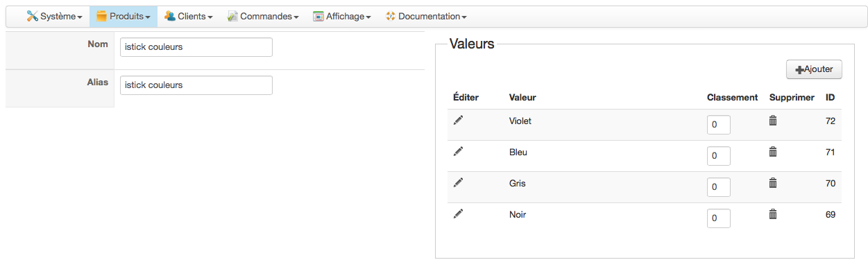Screen dimensions: 868x269
Task: Select the Classement field for Violet
Action: pyautogui.click(x=719, y=125)
